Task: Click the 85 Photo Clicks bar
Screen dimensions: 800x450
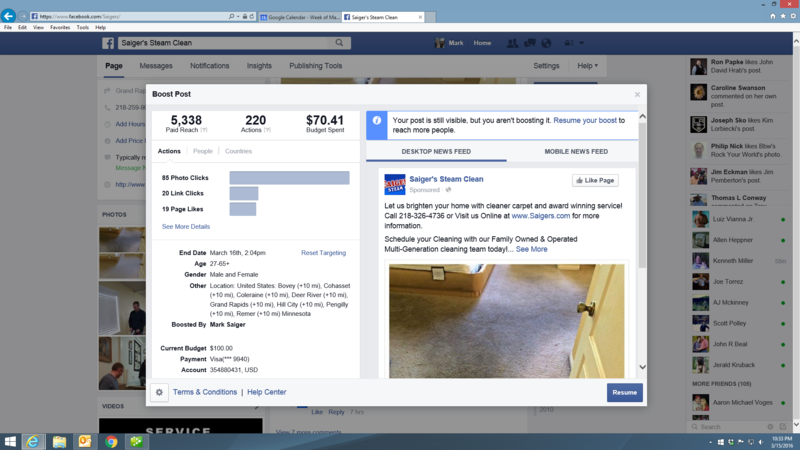Action: coord(289,178)
